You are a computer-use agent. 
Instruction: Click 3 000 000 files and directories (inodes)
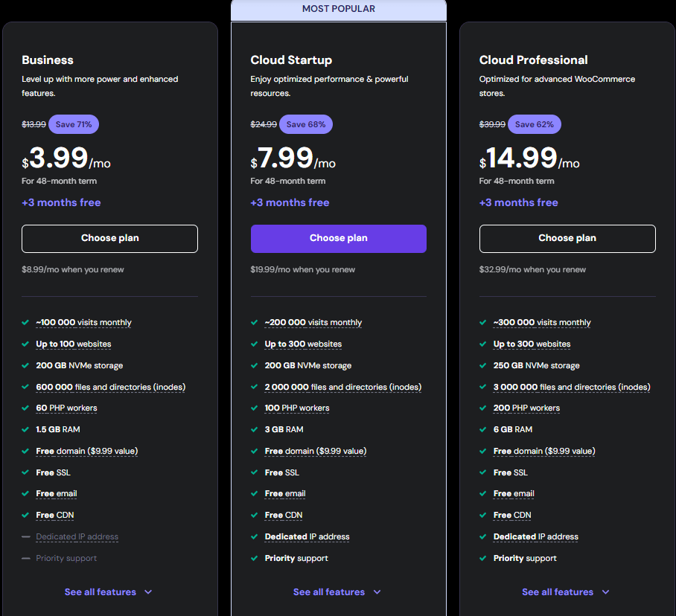[572, 388]
